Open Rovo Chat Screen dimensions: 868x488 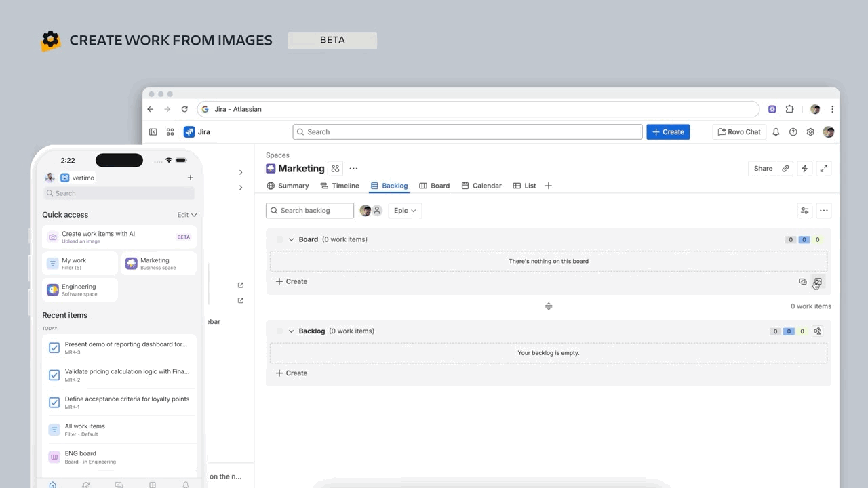[x=739, y=132]
